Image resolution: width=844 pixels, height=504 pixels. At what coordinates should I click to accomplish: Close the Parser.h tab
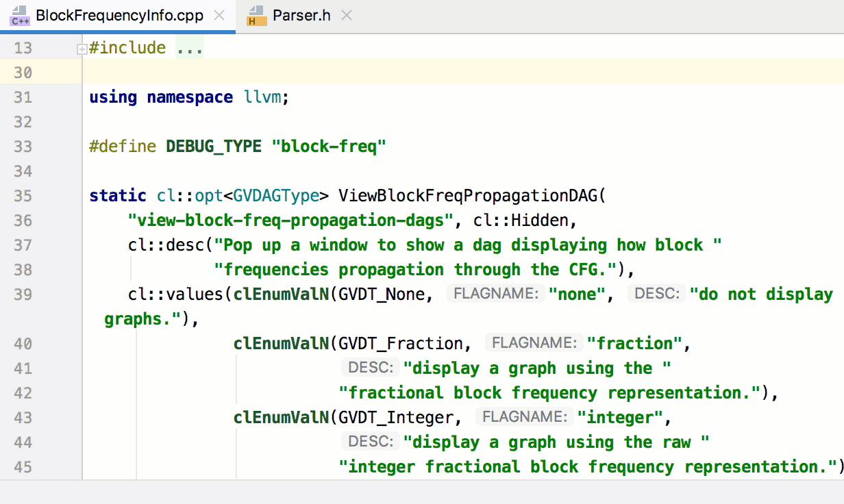tap(346, 14)
